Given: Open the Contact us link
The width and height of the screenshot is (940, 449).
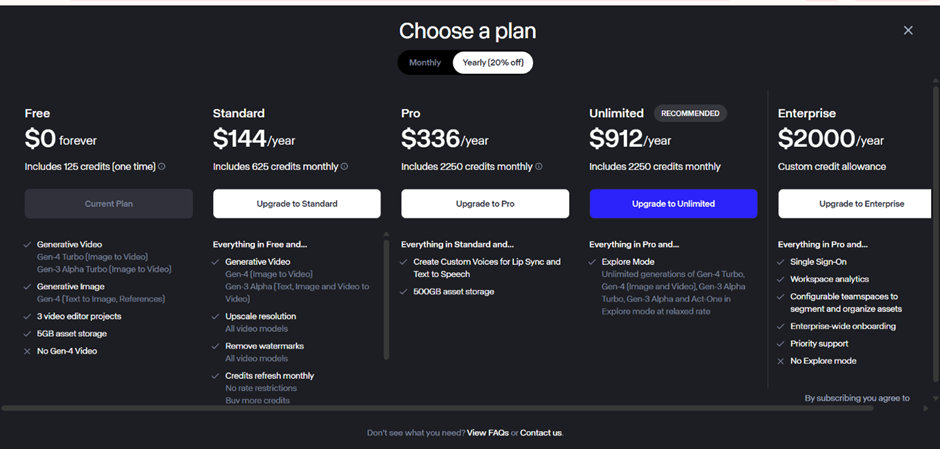Looking at the screenshot, I should point(541,433).
